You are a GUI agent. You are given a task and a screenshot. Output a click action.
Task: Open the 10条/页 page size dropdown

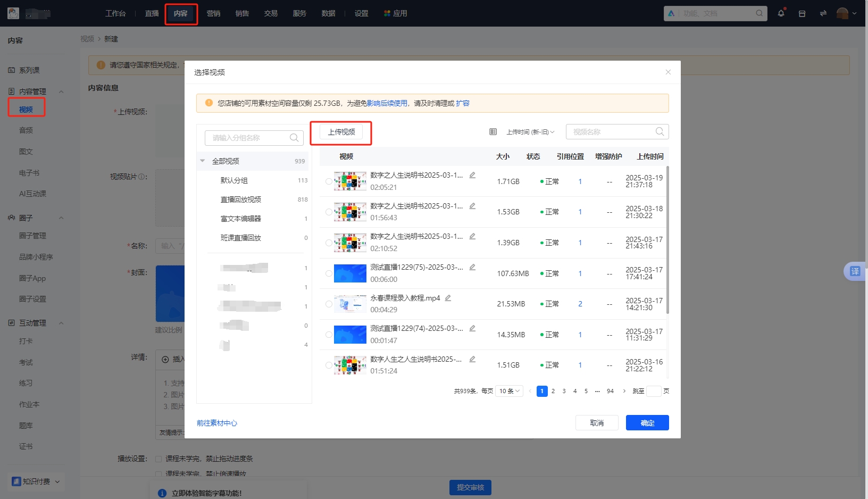coord(508,391)
